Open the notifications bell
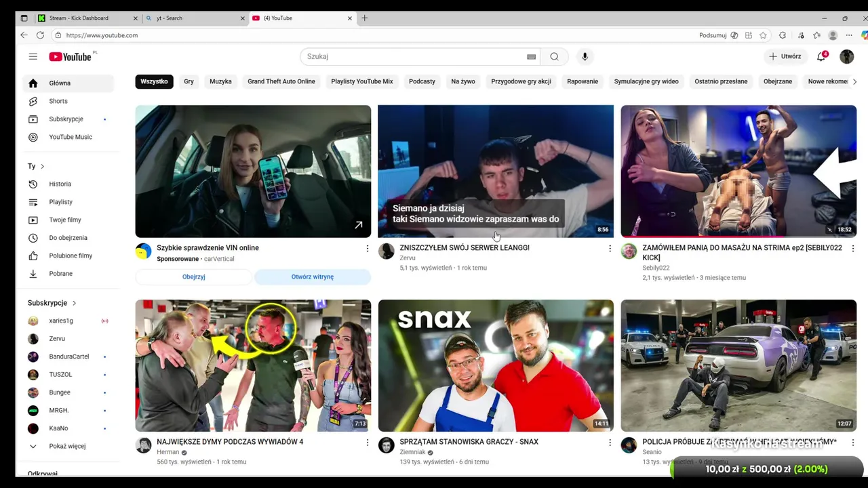 click(821, 56)
